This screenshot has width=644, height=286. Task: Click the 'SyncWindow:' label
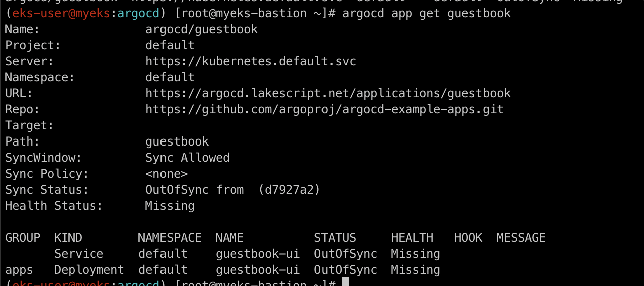click(43, 158)
